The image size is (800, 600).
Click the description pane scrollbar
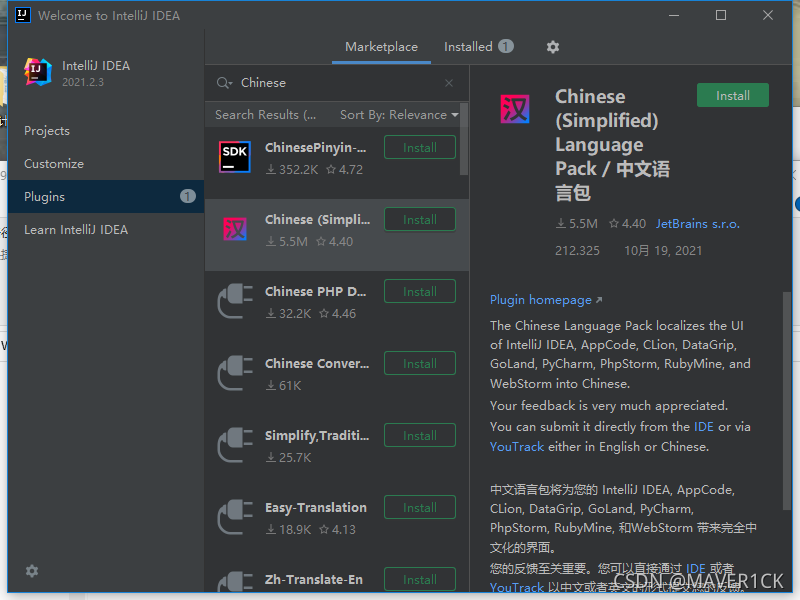tap(787, 401)
